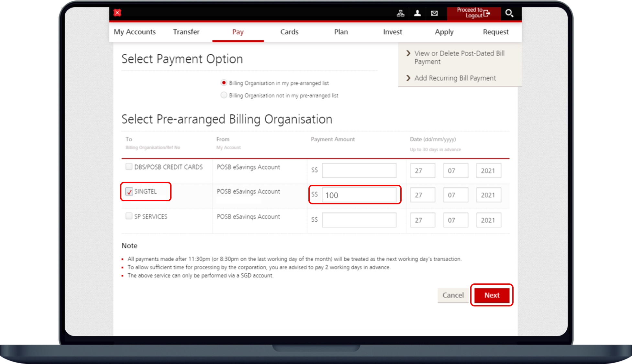Open the mail envelope icon
This screenshot has height=364, width=632.
(434, 13)
